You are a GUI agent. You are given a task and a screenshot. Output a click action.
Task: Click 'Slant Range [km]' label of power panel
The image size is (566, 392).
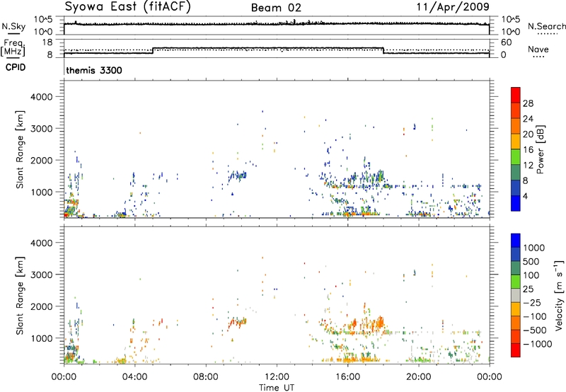20,149
